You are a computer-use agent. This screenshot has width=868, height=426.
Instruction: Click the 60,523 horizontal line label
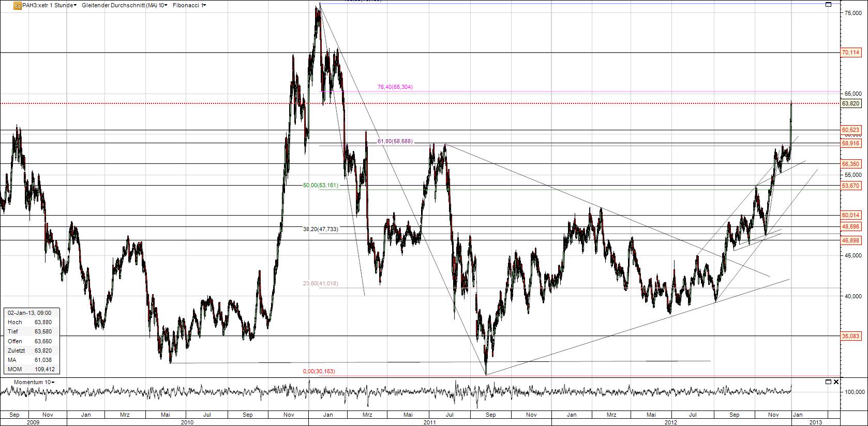(x=851, y=130)
